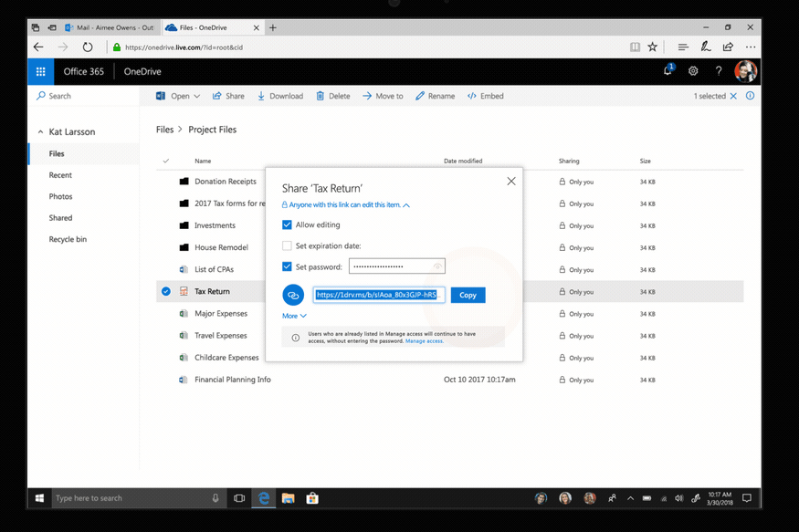The width and height of the screenshot is (799, 532).
Task: Click Delete in the command bar
Action: pos(333,96)
